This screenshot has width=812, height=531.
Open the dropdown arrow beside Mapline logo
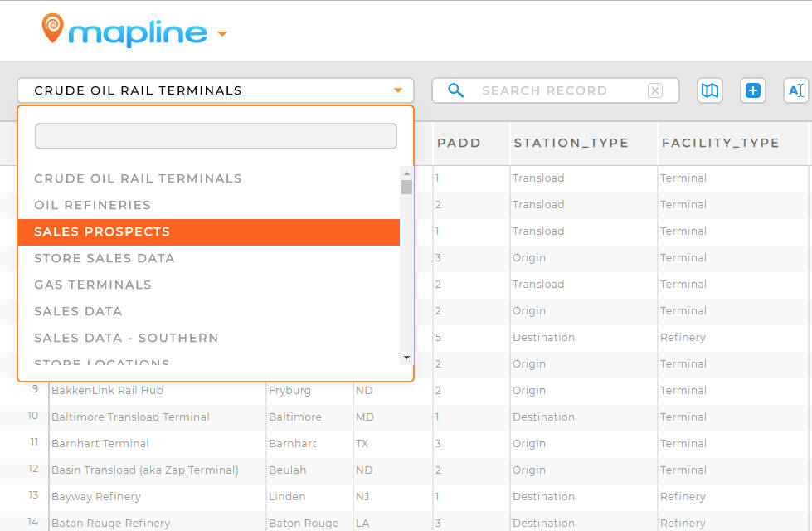[x=222, y=34]
